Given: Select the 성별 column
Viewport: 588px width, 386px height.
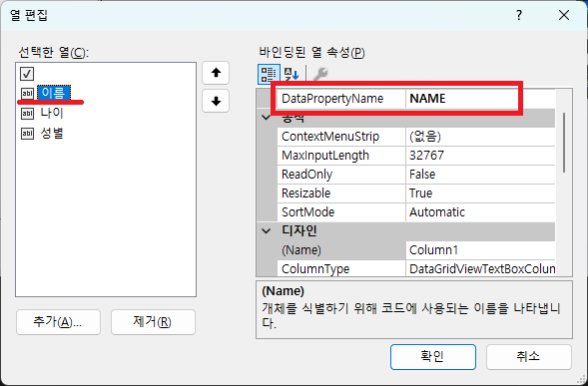Looking at the screenshot, I should coord(52,133).
